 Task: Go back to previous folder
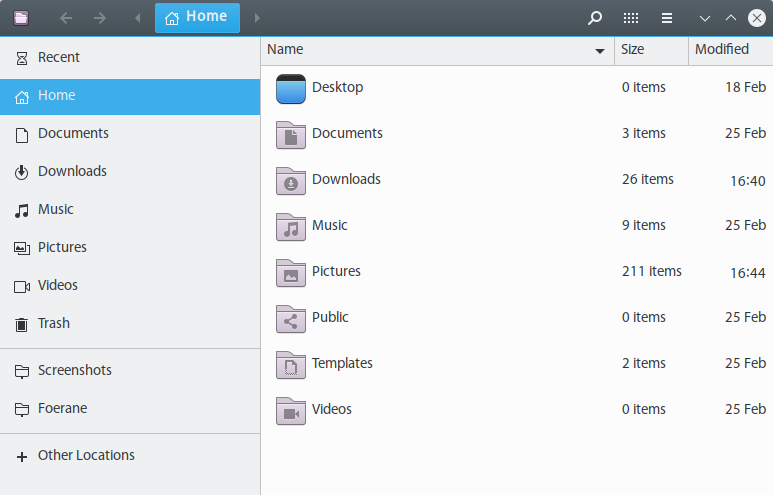[x=66, y=18]
